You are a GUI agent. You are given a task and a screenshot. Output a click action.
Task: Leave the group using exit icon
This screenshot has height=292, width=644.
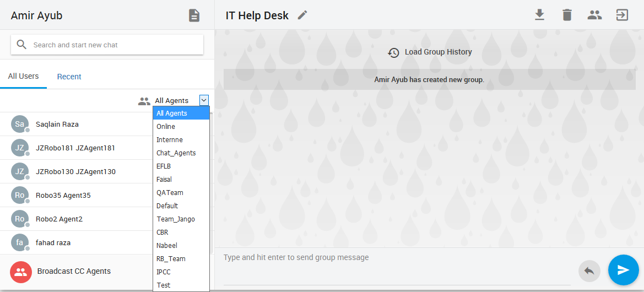tap(622, 15)
